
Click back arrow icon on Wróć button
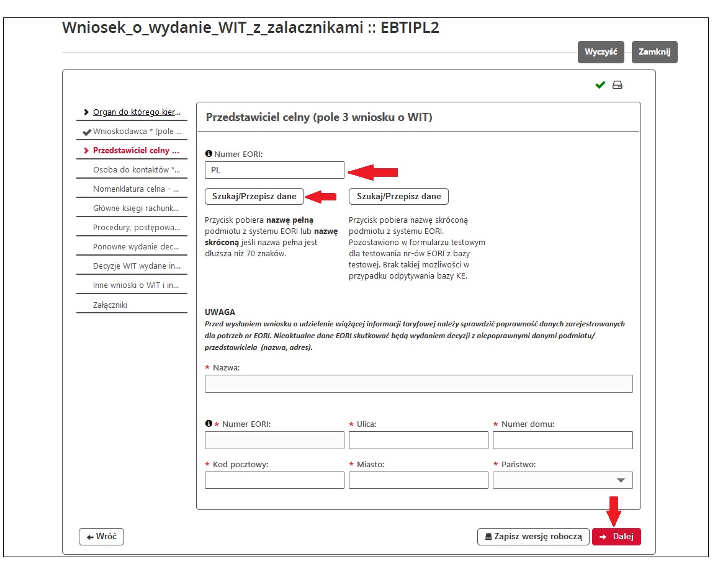(x=91, y=536)
